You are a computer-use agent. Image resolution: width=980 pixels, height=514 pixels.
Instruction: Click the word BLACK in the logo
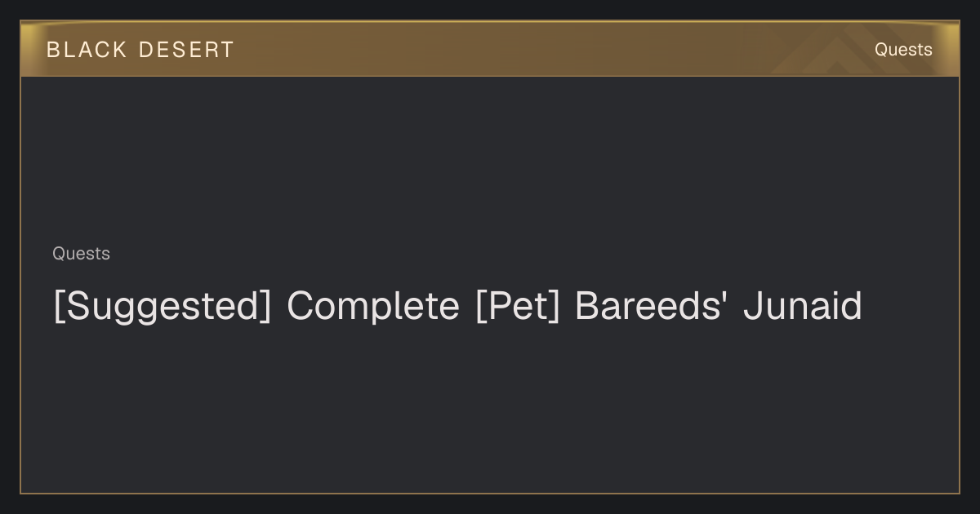[87, 50]
